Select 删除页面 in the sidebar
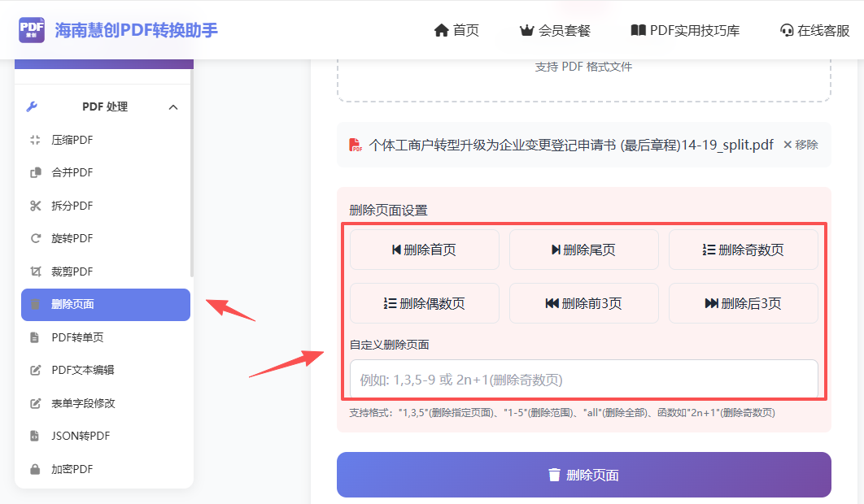 (x=105, y=305)
